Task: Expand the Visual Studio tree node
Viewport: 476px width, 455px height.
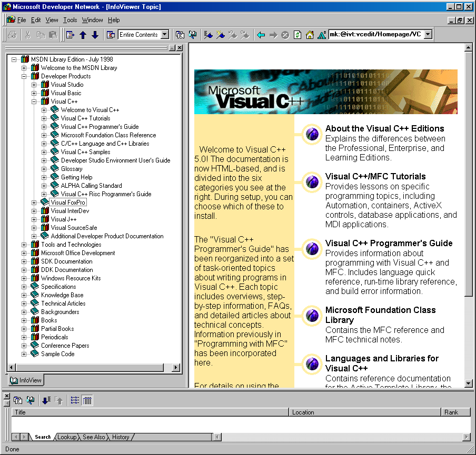Action: 34,85
